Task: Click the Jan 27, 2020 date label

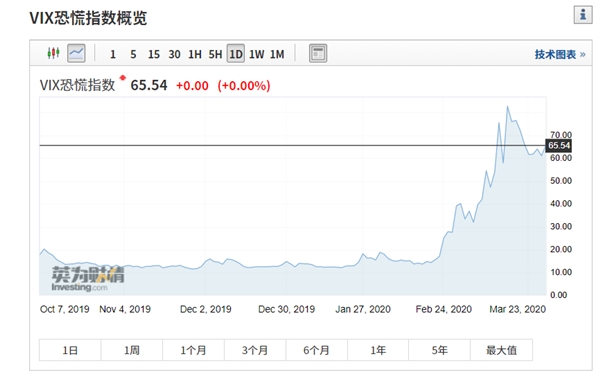Action: (363, 309)
